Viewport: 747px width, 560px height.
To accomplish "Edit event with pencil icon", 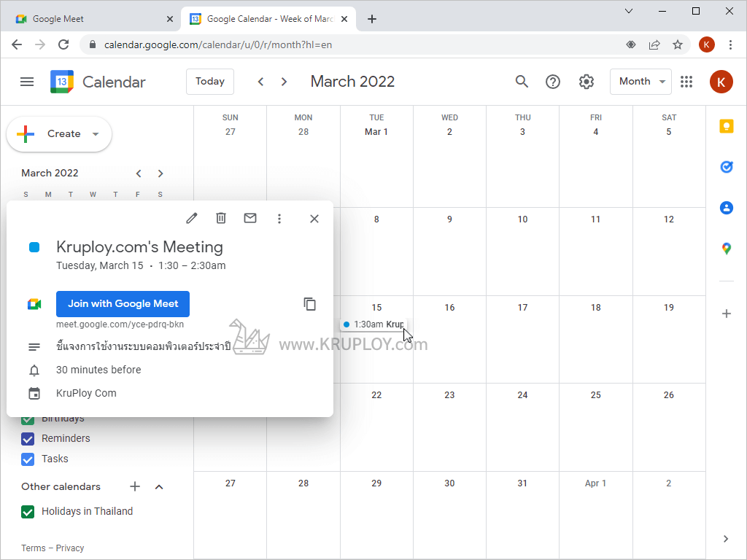I will 192,219.
